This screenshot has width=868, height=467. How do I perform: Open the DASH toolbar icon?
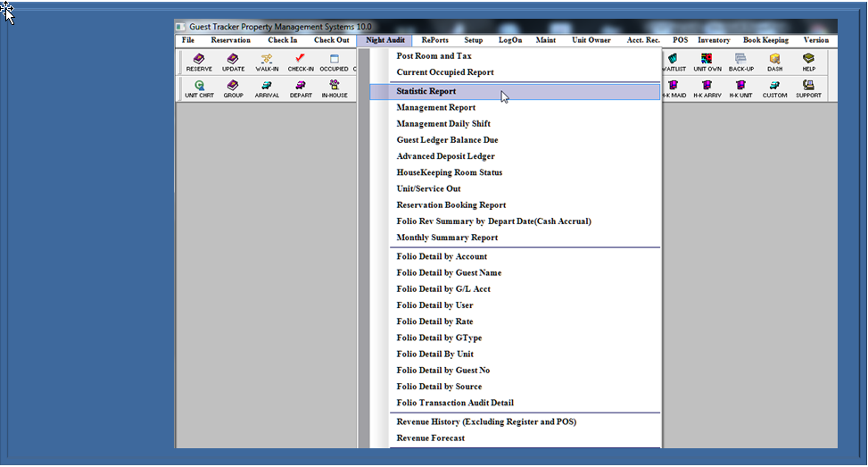pyautogui.click(x=774, y=62)
